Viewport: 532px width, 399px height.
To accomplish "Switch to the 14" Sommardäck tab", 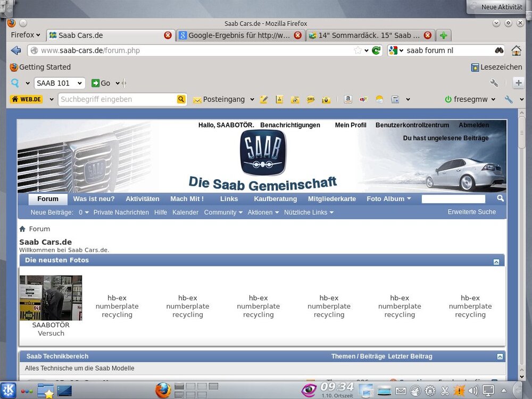I will pos(370,35).
